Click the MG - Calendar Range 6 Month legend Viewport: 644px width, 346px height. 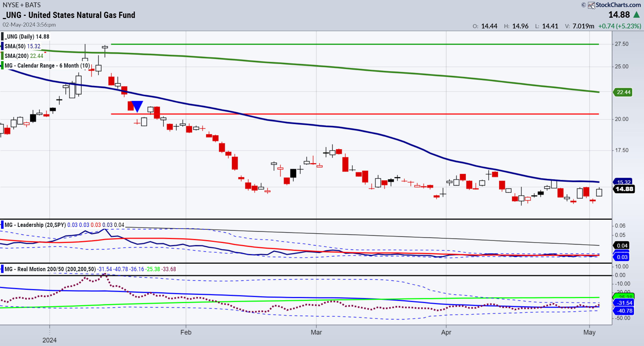point(47,65)
